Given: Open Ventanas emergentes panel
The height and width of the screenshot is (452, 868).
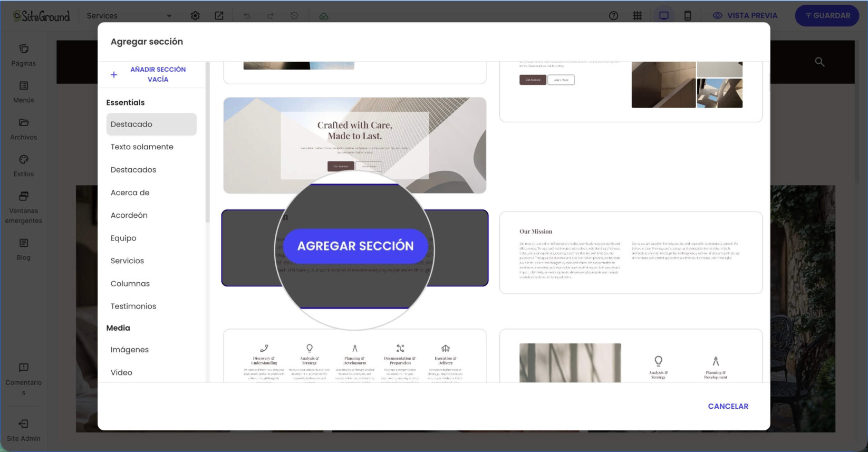Looking at the screenshot, I should pyautogui.click(x=24, y=208).
